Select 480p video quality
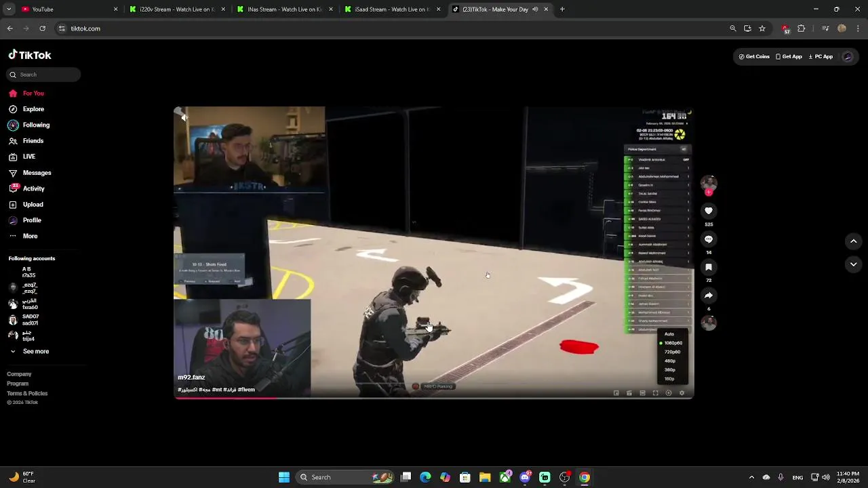 (x=670, y=361)
